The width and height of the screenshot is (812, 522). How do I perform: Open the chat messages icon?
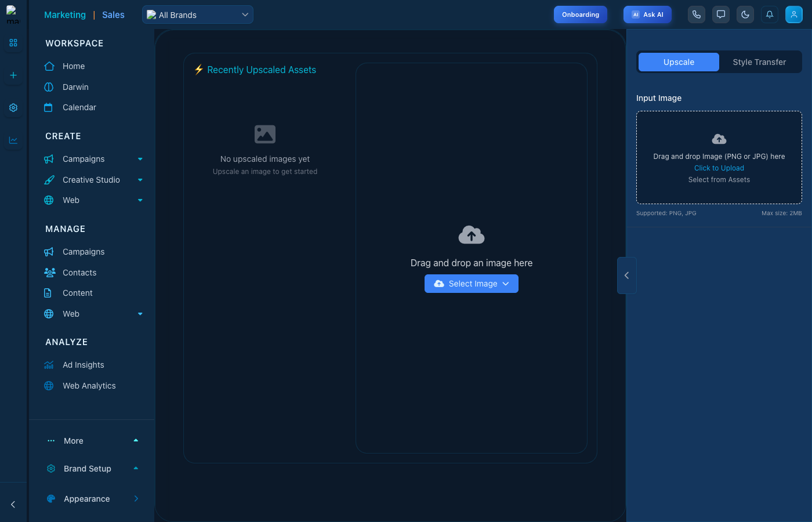pyautogui.click(x=721, y=14)
